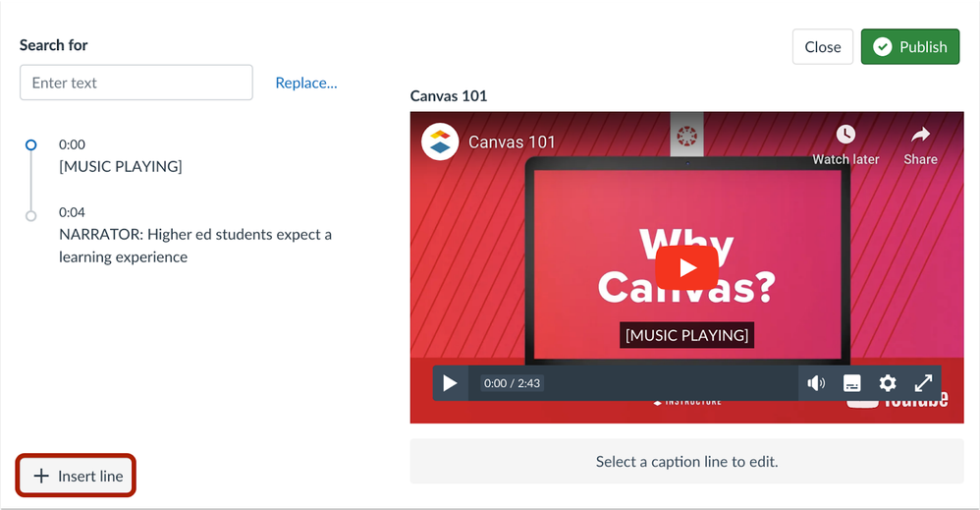Play the video with the red YouTube button
The width and height of the screenshot is (980, 510).
[686, 268]
